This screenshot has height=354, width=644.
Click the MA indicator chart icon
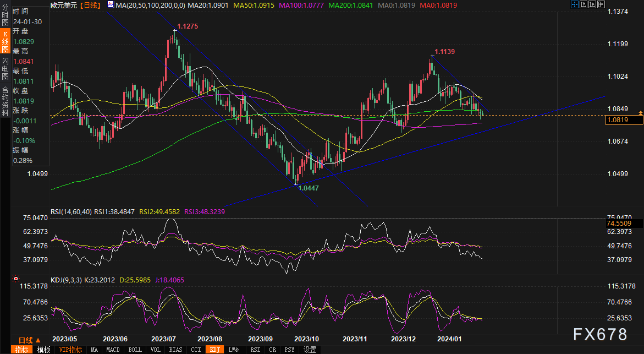coord(111,5)
